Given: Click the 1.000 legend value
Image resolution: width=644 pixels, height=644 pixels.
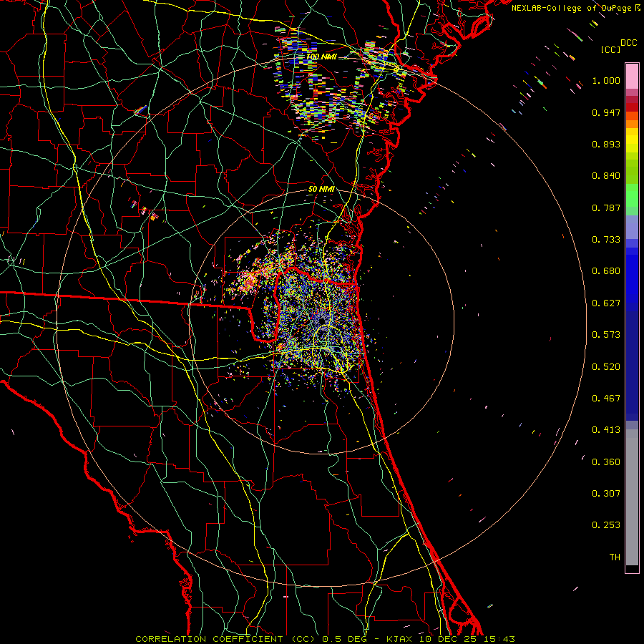Looking at the screenshot, I should point(606,80).
